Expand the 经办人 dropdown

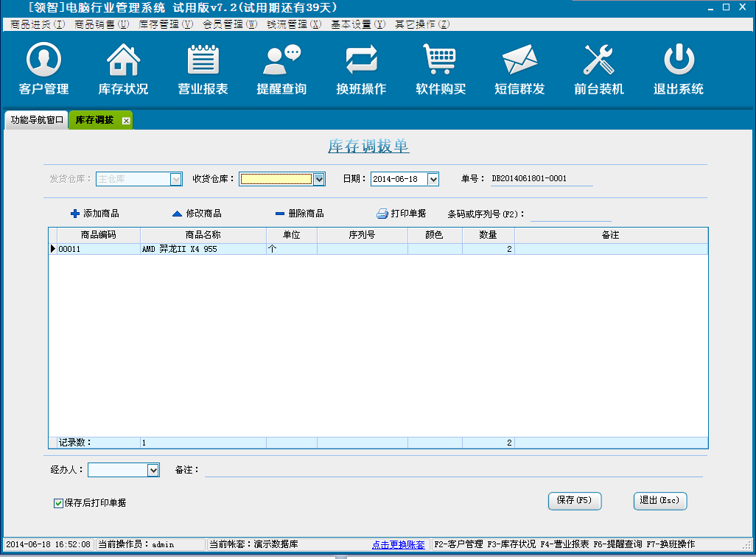pos(153,470)
